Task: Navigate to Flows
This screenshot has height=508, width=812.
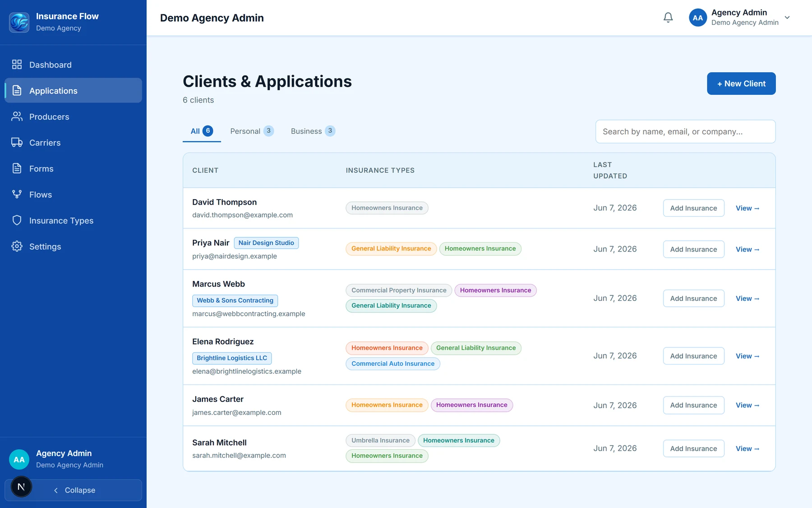Action: point(73,195)
